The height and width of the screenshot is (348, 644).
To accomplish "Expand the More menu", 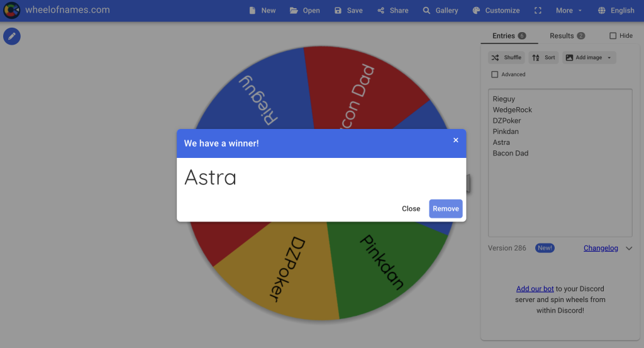I will [569, 11].
